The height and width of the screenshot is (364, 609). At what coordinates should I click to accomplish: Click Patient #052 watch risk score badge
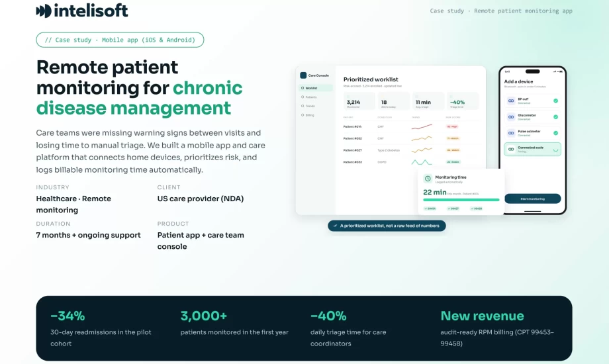453,138
